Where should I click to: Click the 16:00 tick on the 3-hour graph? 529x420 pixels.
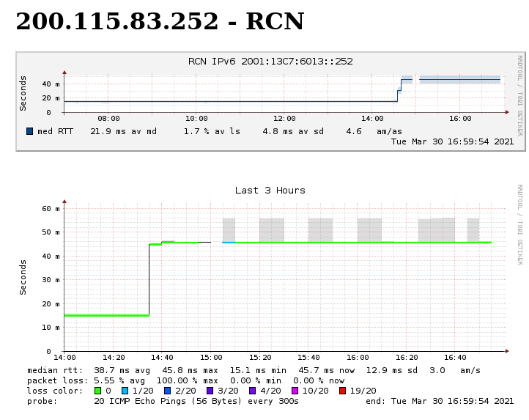coord(358,358)
